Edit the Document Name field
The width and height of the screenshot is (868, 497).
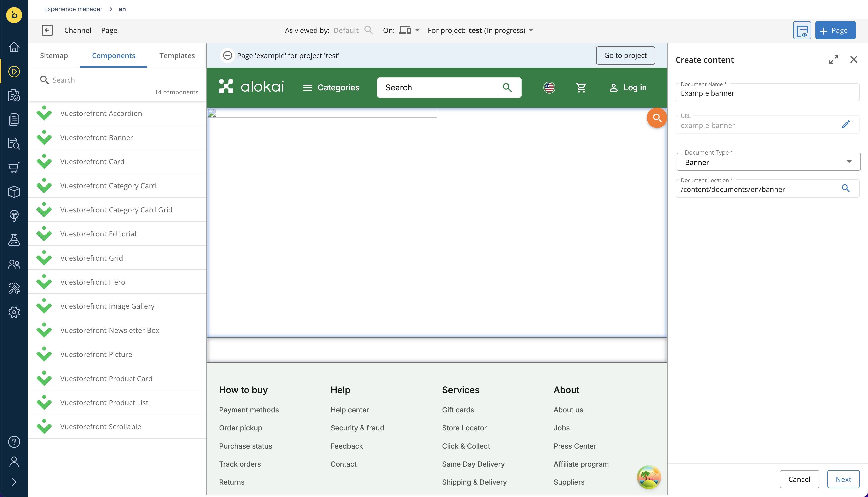click(x=767, y=93)
